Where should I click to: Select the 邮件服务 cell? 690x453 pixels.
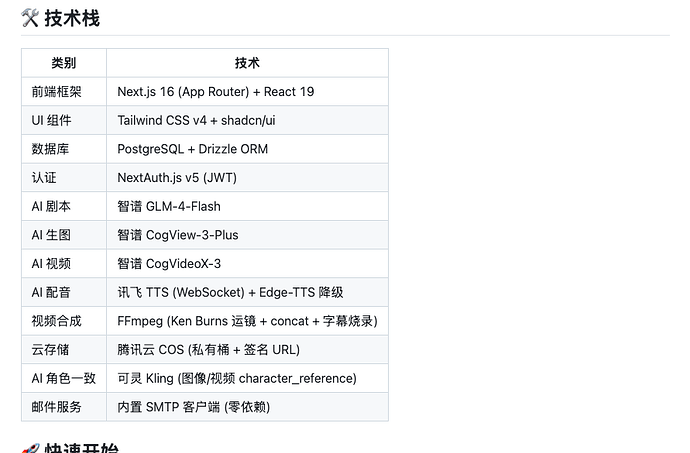pyautogui.click(x=64, y=407)
